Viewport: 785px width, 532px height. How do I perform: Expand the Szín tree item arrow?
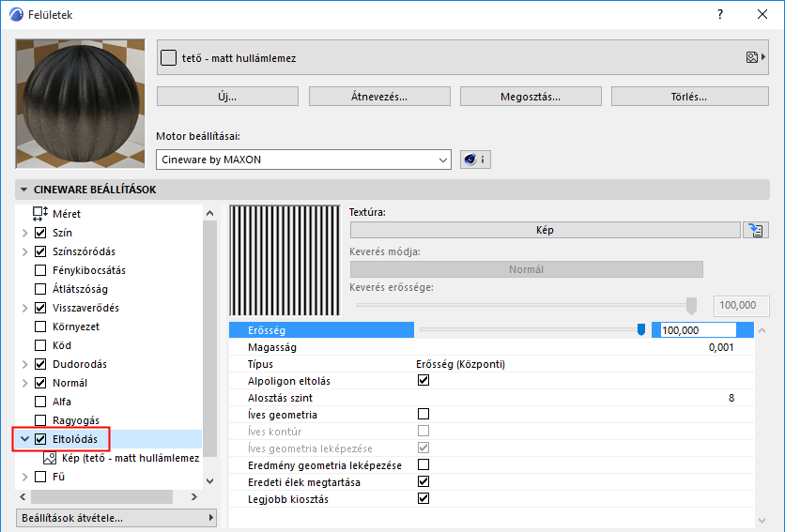24,233
